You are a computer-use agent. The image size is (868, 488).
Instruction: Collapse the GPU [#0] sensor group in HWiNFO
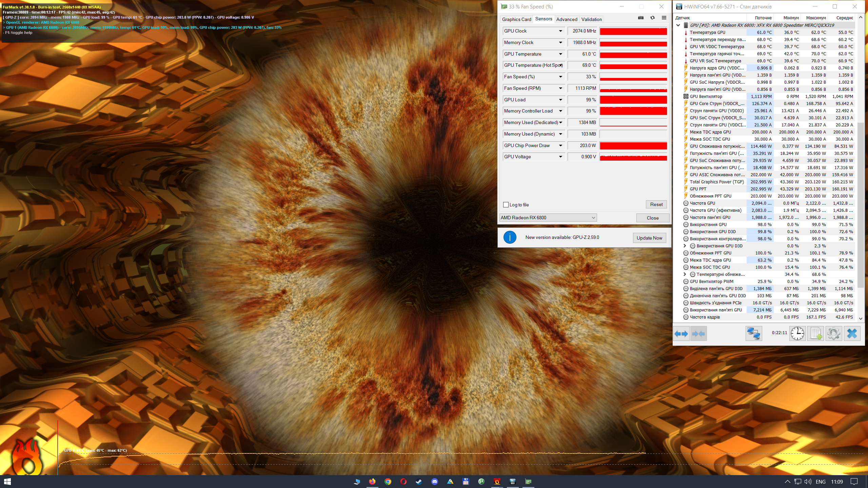[x=678, y=25]
